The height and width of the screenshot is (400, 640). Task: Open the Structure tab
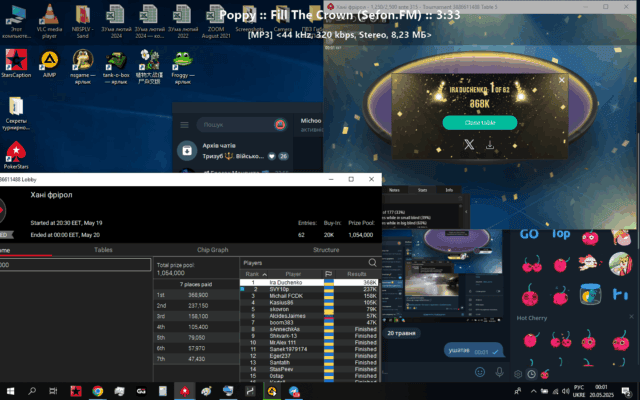(x=326, y=249)
